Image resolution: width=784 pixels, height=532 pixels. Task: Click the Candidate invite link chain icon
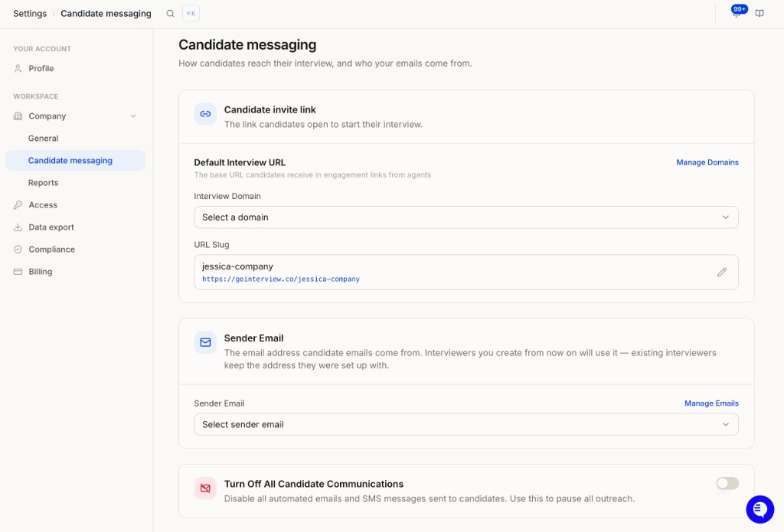[x=205, y=114]
